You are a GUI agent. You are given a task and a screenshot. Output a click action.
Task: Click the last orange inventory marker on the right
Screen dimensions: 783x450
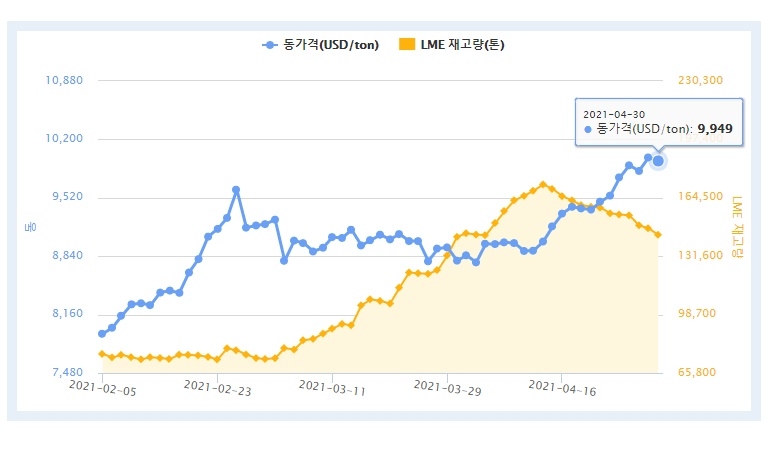[x=658, y=235]
